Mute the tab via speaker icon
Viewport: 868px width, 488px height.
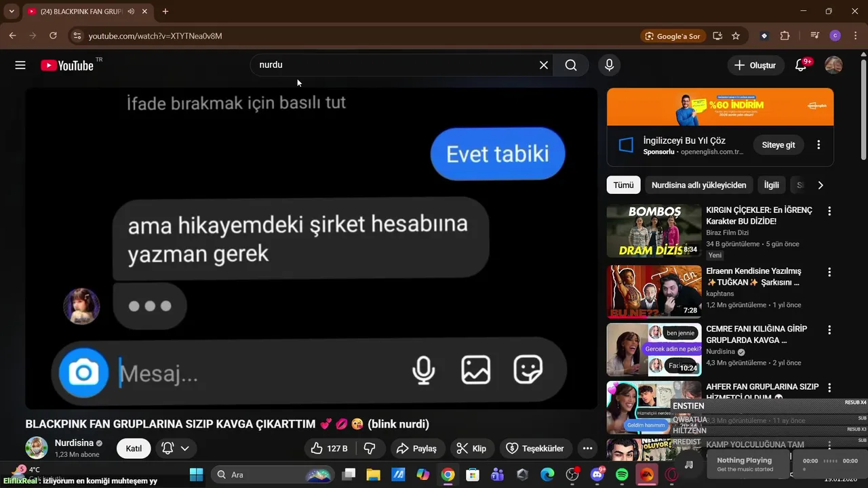pos(131,12)
